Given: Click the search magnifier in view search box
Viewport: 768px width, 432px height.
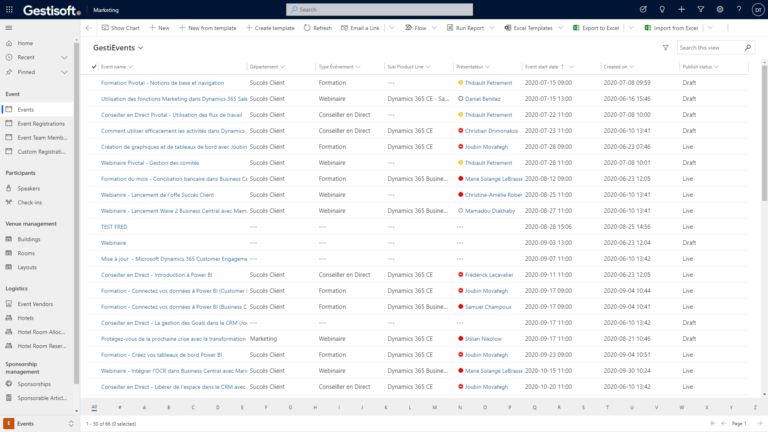Looking at the screenshot, I should pyautogui.click(x=748, y=48).
